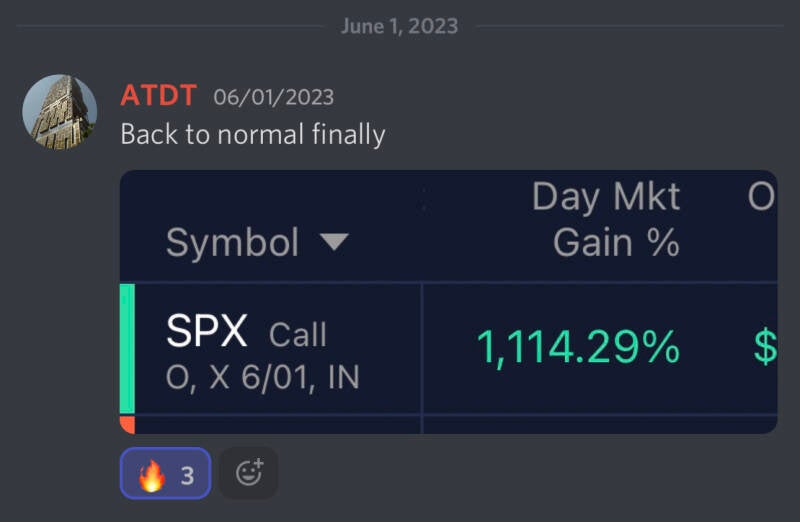Open the add reaction emoji picker
Image resolution: width=800 pixels, height=522 pixels.
[x=248, y=473]
